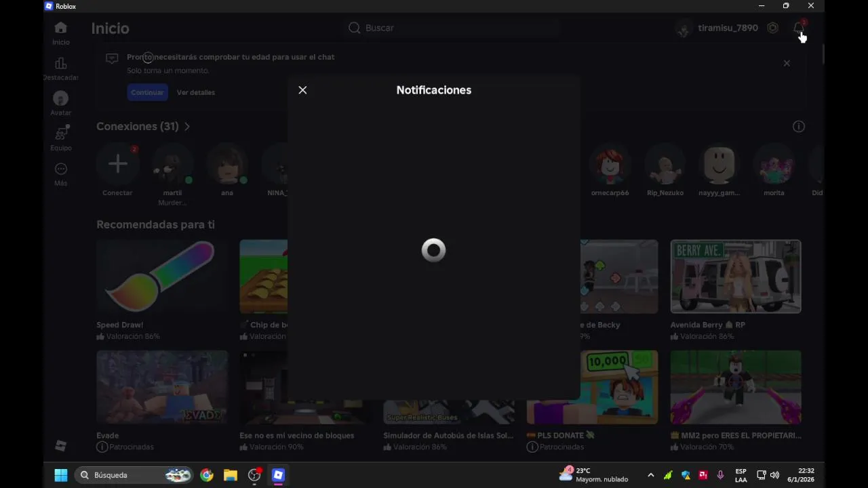Screen dimensions: 868x488
Task: Open ana friend avatar
Action: (x=227, y=164)
